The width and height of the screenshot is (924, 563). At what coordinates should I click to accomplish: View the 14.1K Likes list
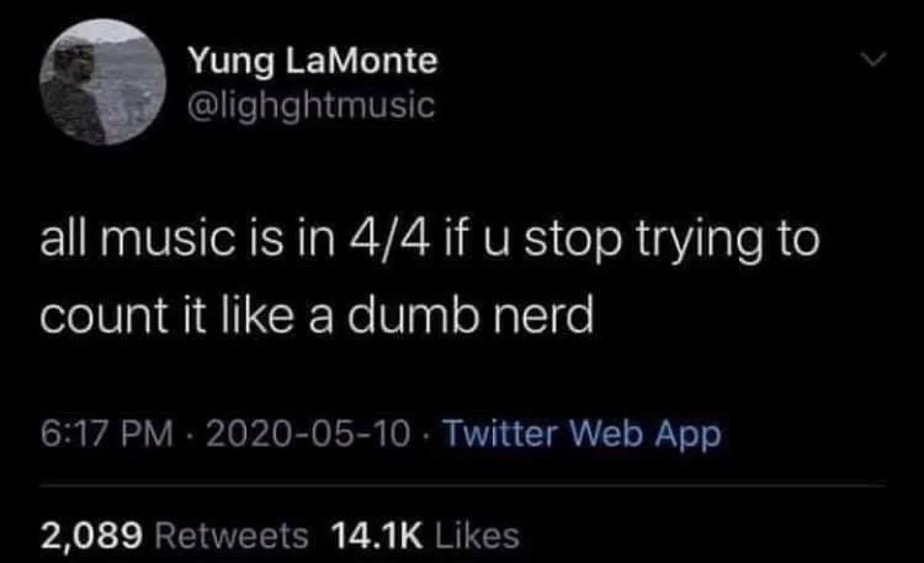[425, 536]
